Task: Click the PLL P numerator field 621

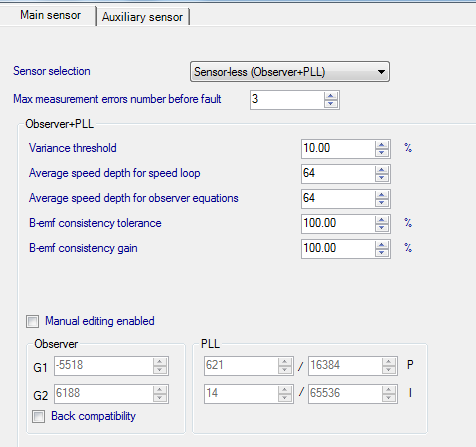Action: point(241,366)
